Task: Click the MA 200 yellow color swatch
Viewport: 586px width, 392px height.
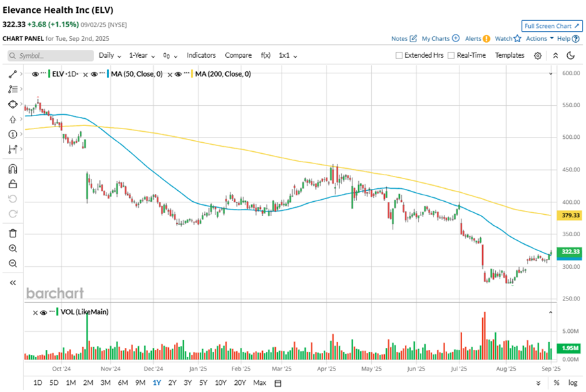Action: 192,74
